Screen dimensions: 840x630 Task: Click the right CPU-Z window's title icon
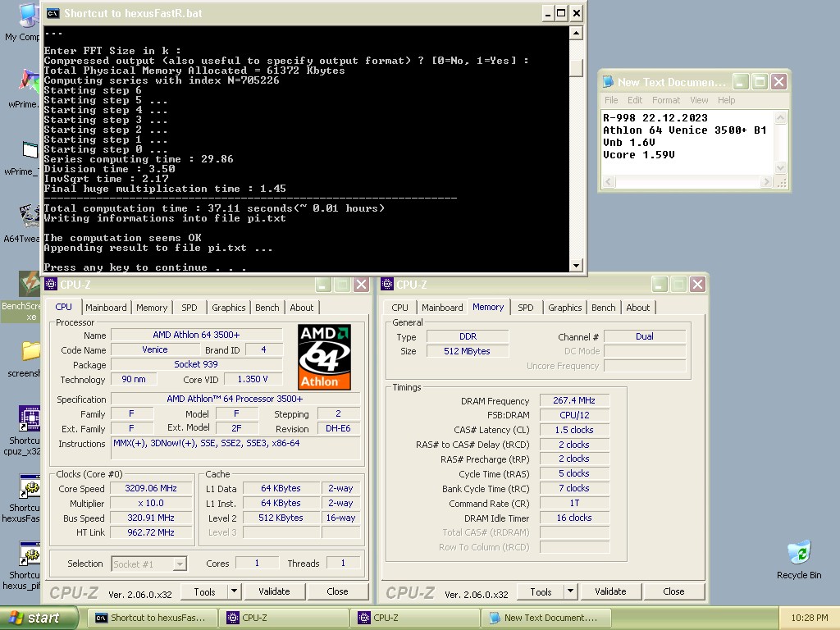click(x=387, y=285)
